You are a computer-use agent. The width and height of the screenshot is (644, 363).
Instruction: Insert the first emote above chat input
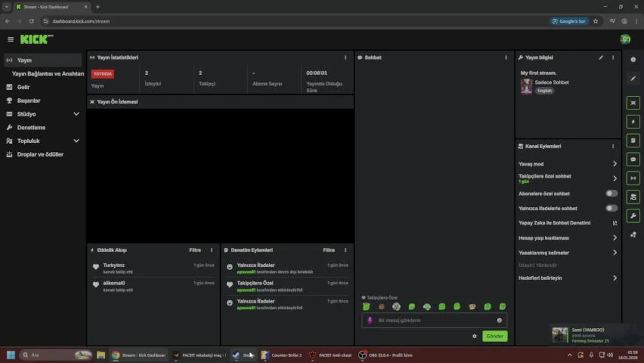click(x=366, y=307)
